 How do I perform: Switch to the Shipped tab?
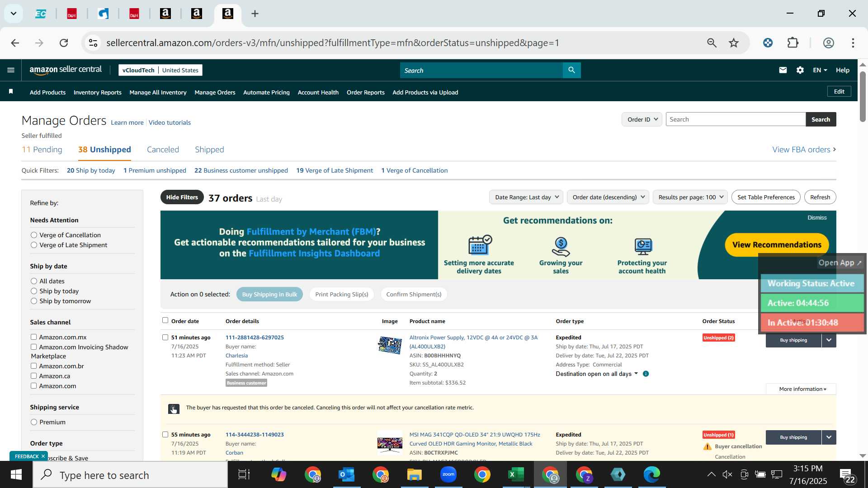click(x=209, y=150)
